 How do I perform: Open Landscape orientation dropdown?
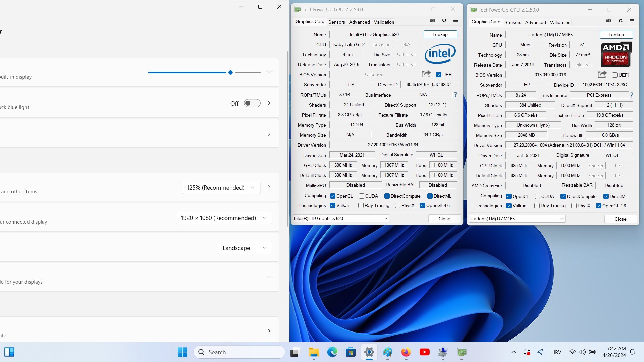tap(245, 248)
